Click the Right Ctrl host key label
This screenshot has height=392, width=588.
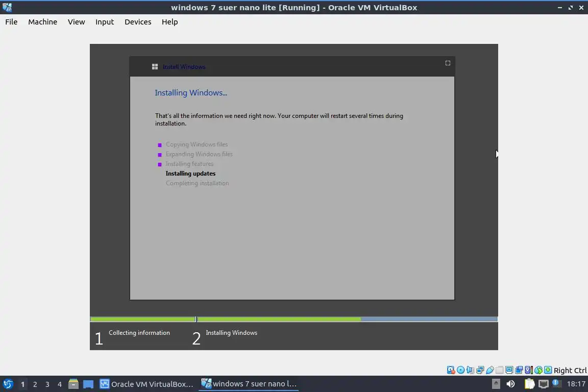click(x=570, y=370)
